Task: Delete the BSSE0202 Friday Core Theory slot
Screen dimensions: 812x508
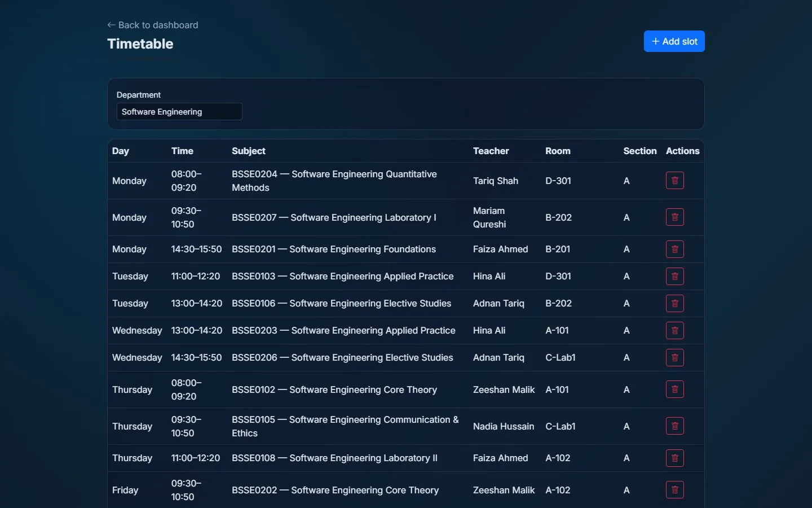Action: (x=674, y=490)
